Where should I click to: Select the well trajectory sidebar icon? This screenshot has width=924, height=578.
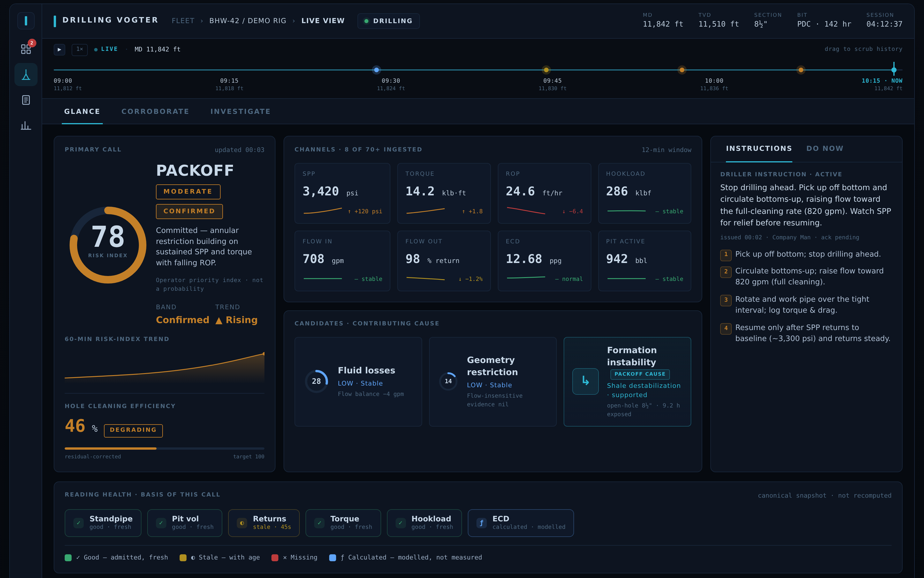pyautogui.click(x=26, y=75)
